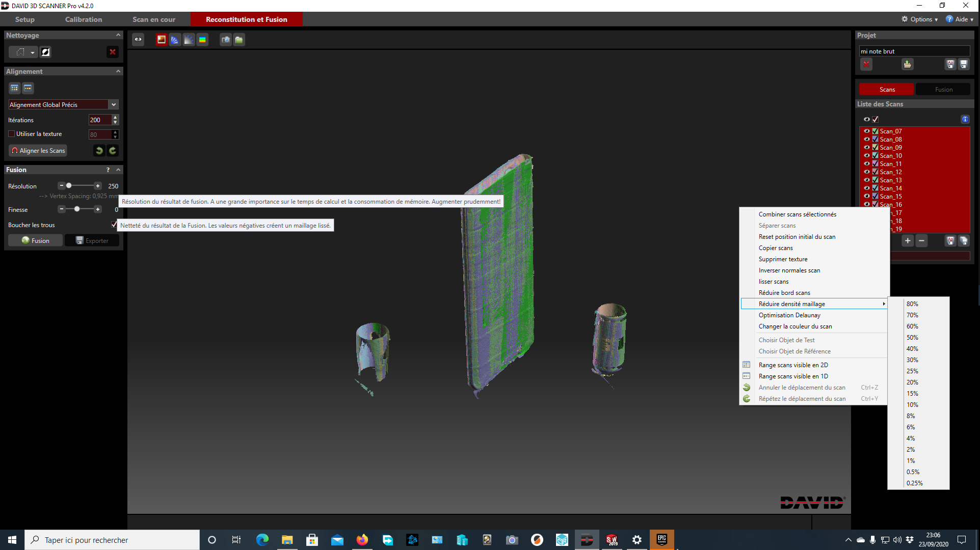Enable the Utiliser la texture checkbox

pos(12,134)
